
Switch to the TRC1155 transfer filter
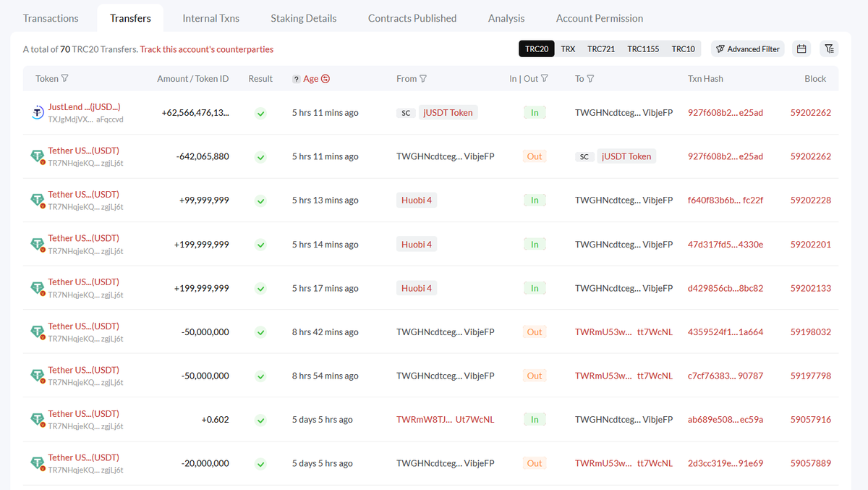coord(643,48)
